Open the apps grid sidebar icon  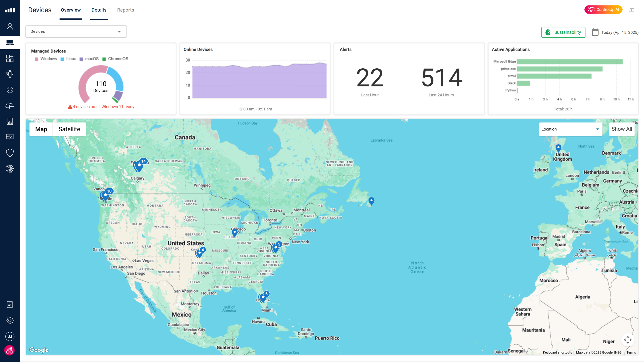pos(10,58)
